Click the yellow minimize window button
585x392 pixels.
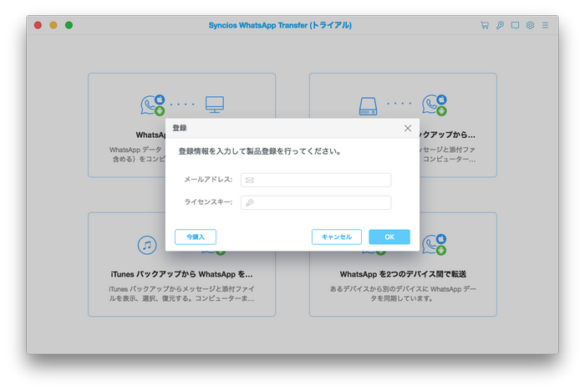(x=53, y=25)
